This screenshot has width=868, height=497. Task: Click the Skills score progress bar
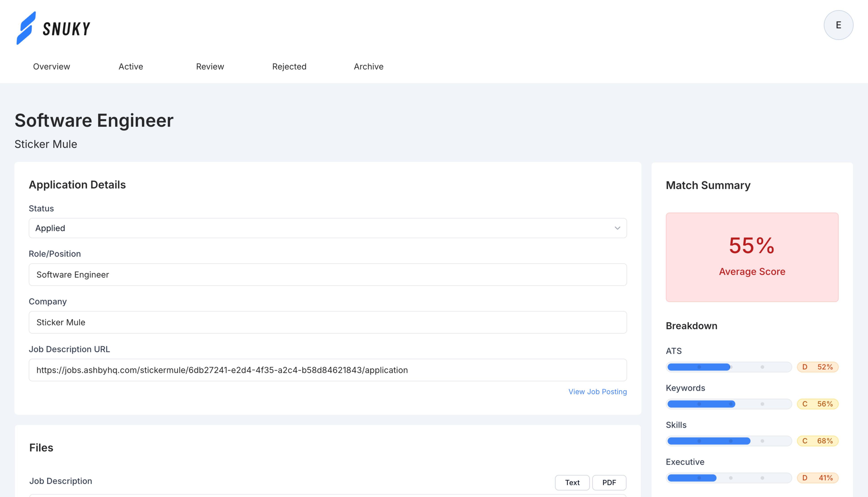tap(729, 441)
